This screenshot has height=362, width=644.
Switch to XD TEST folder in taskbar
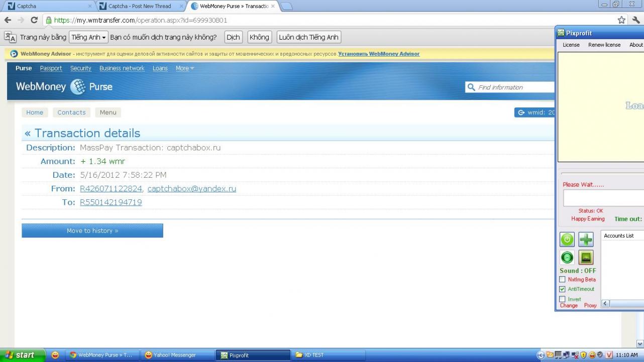coord(329,355)
